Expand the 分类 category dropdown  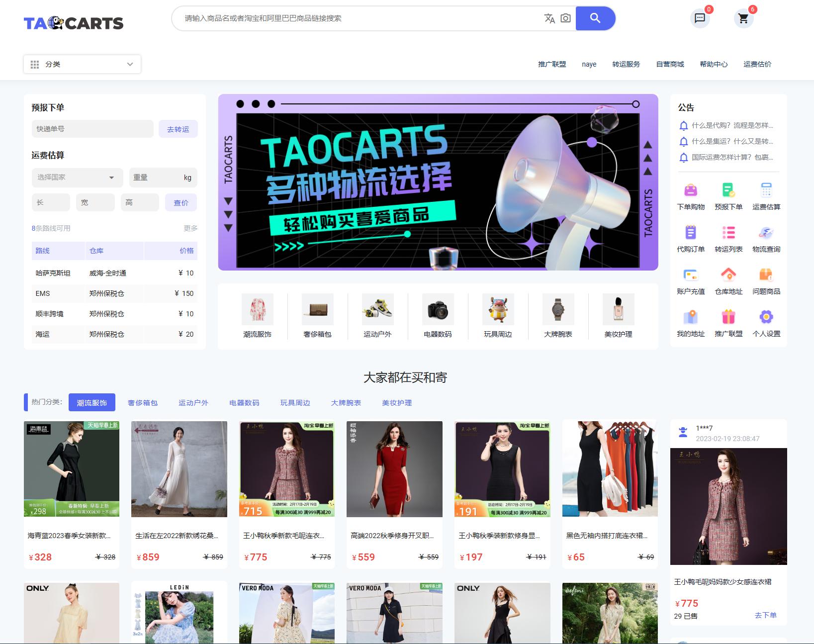pos(82,64)
